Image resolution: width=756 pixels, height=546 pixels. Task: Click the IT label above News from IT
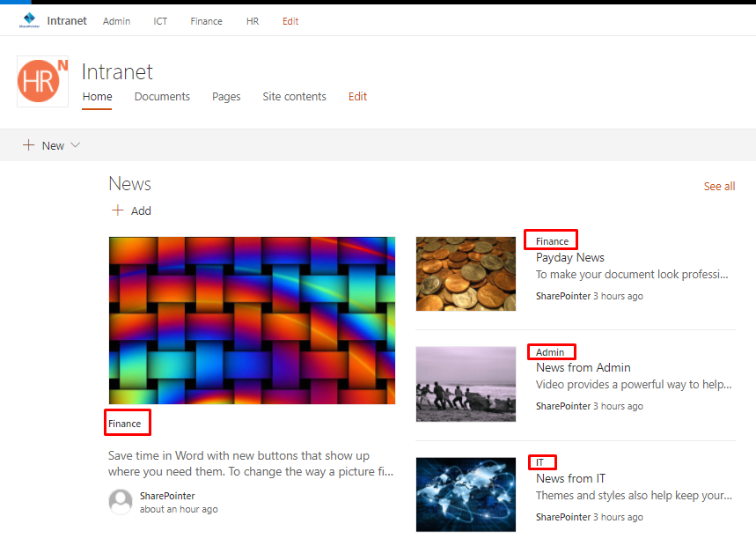[x=539, y=462]
